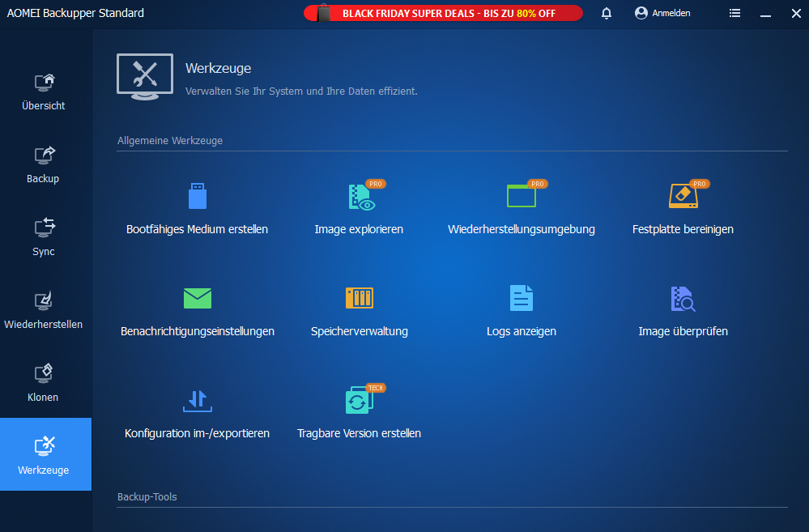Click the PRO badge on Image explorieren

tap(376, 184)
